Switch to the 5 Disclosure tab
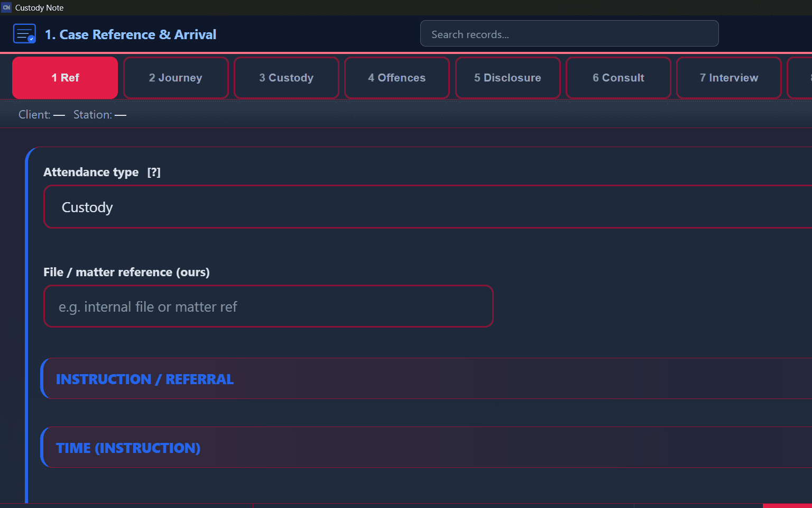 pyautogui.click(x=508, y=77)
